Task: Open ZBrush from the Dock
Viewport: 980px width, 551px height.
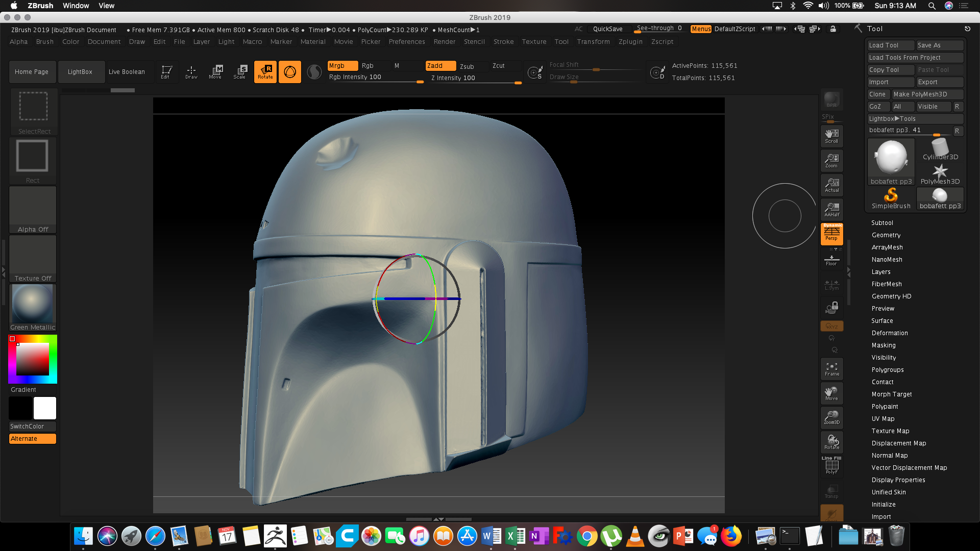Action: 275,536
